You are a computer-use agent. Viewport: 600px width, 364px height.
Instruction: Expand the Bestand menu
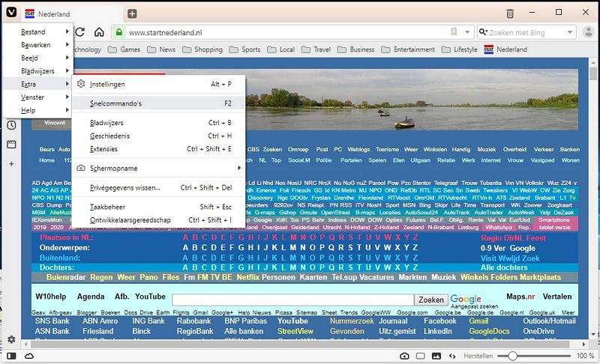[x=37, y=31]
